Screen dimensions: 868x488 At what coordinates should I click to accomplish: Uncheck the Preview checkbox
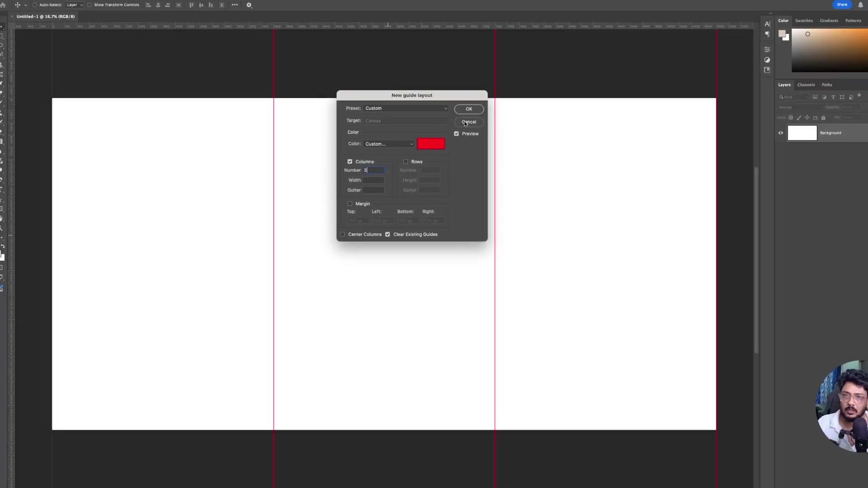457,134
